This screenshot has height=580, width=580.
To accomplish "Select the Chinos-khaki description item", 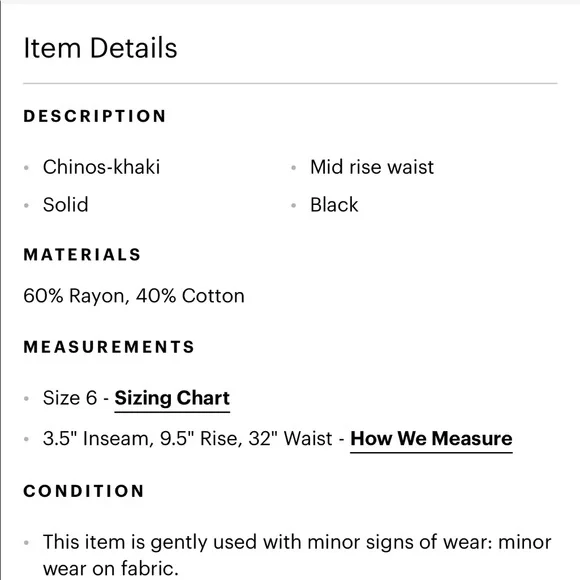I will pyautogui.click(x=101, y=167).
